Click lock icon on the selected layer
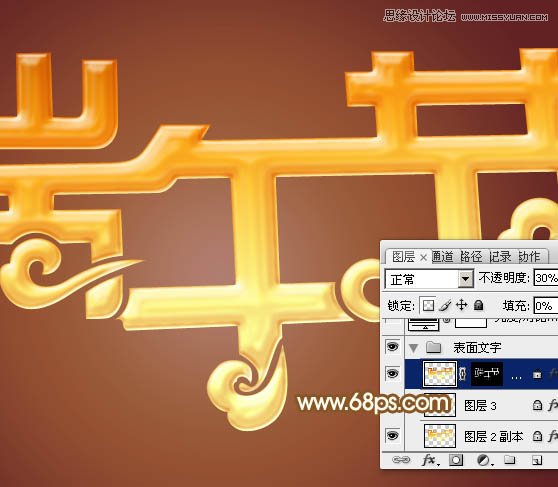This screenshot has height=487, width=558. 537,375
